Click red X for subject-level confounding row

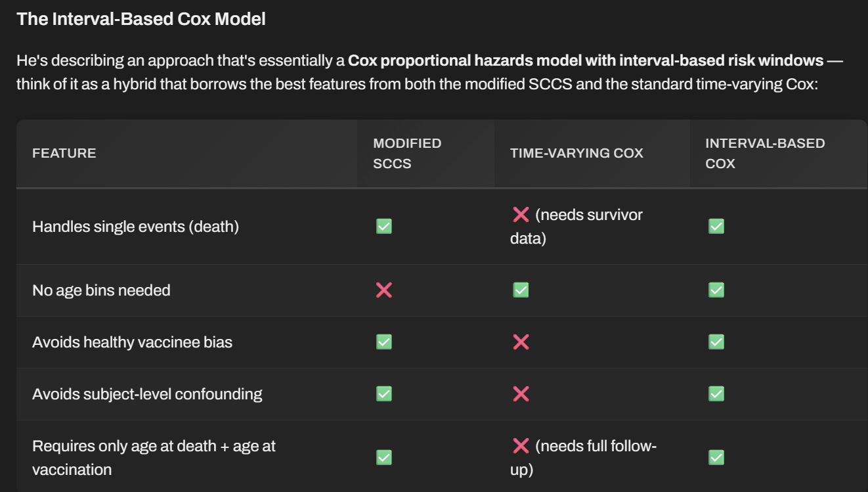521,393
